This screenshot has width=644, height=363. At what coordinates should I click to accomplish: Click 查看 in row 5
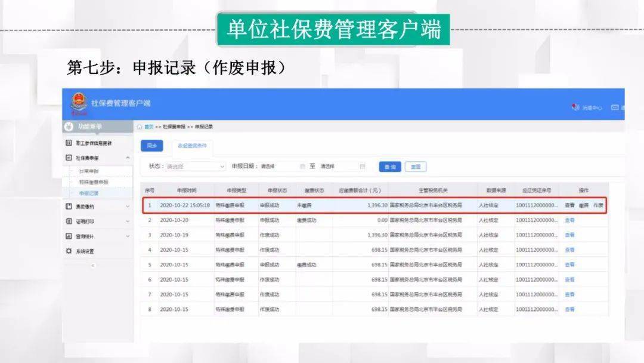point(569,264)
